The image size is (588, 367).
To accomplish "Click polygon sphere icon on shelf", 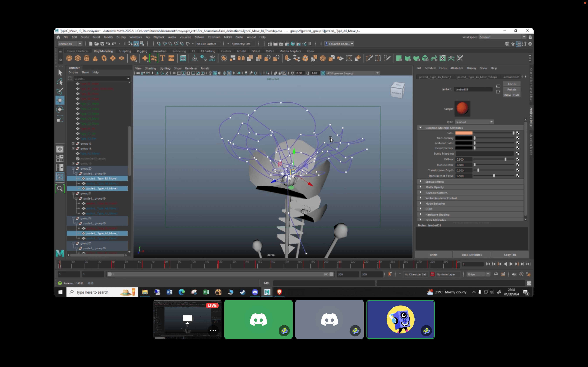I will (69, 58).
